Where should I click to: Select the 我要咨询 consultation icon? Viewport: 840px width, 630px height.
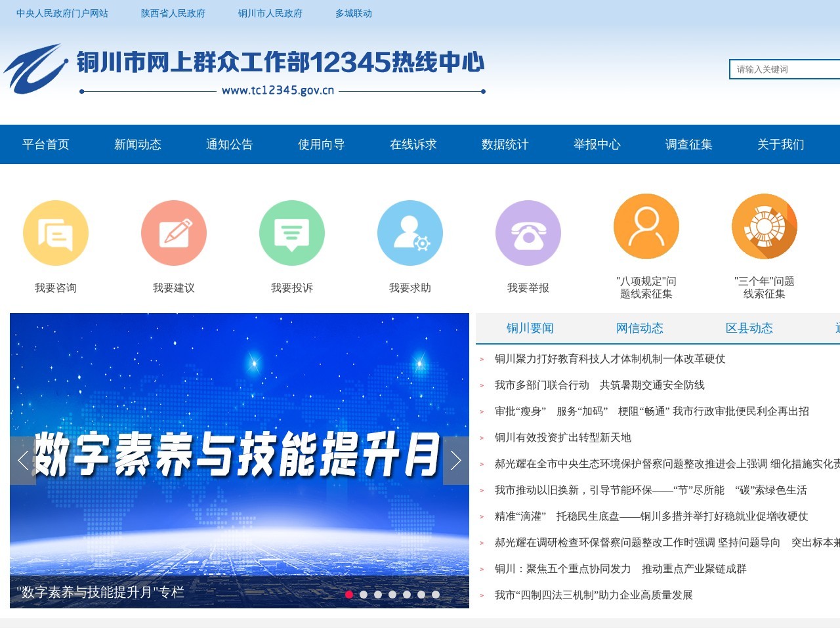[x=56, y=232]
